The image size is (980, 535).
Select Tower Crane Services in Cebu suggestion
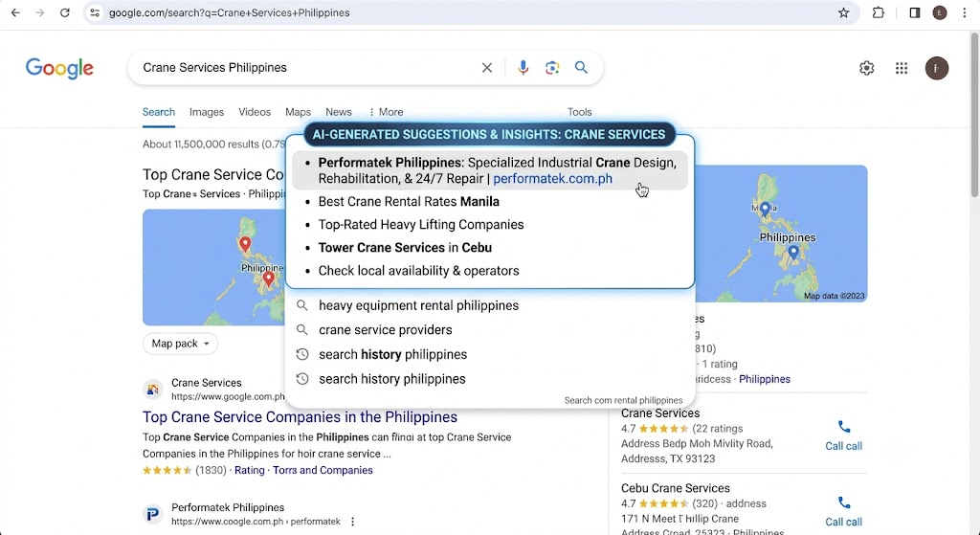pos(405,248)
